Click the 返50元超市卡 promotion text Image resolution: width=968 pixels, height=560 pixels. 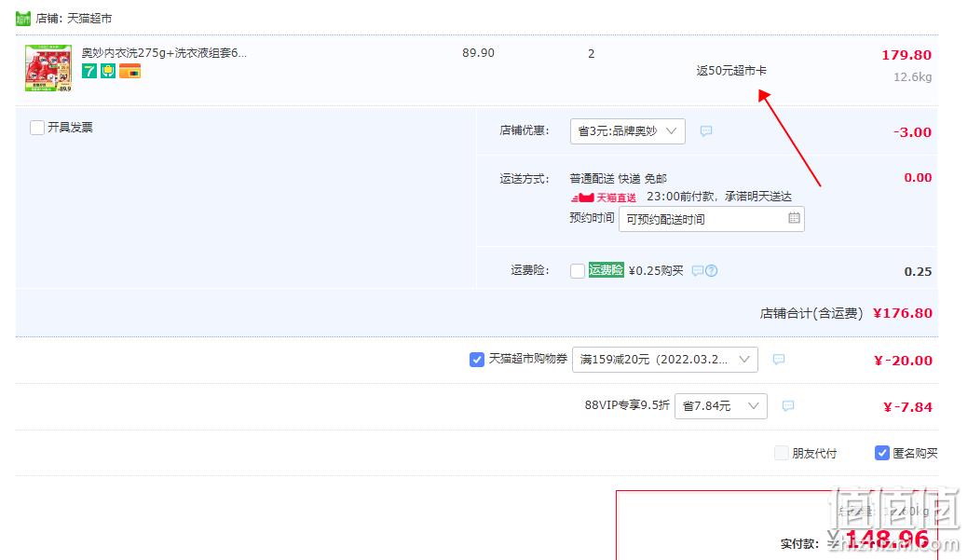click(731, 71)
